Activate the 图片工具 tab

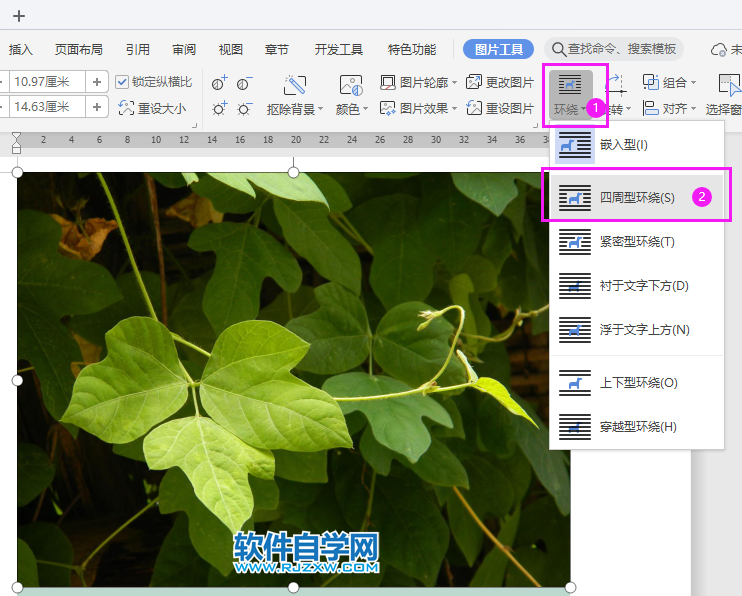(x=498, y=49)
